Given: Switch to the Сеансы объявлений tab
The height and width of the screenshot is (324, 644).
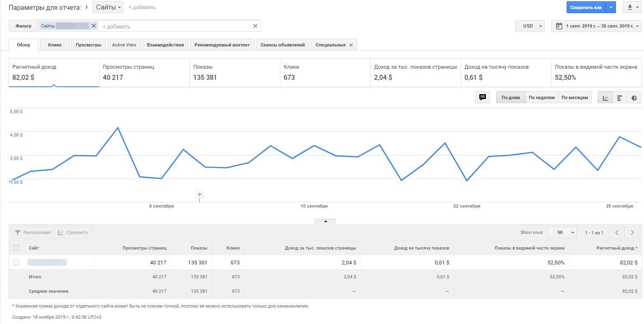Looking at the screenshot, I should tap(282, 45).
